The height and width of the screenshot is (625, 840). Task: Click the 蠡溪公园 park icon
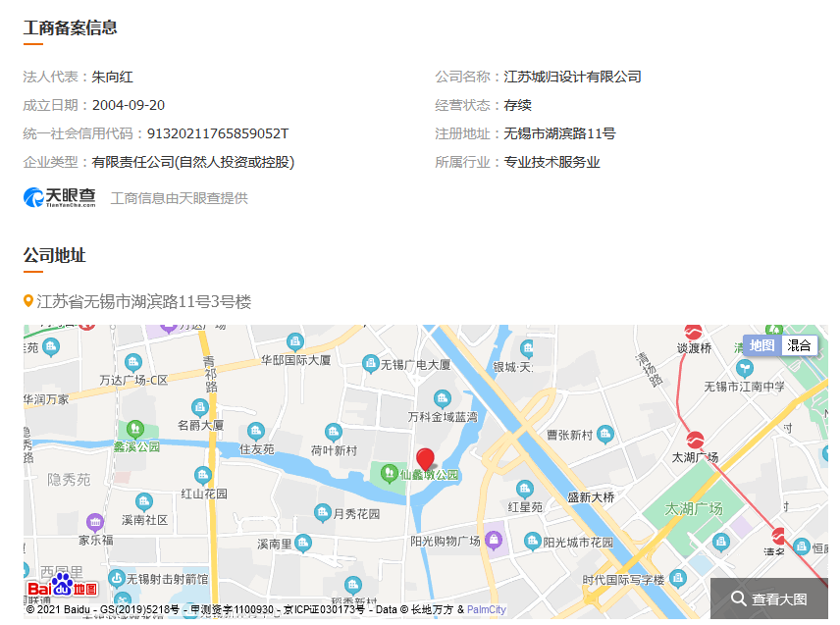point(135,429)
